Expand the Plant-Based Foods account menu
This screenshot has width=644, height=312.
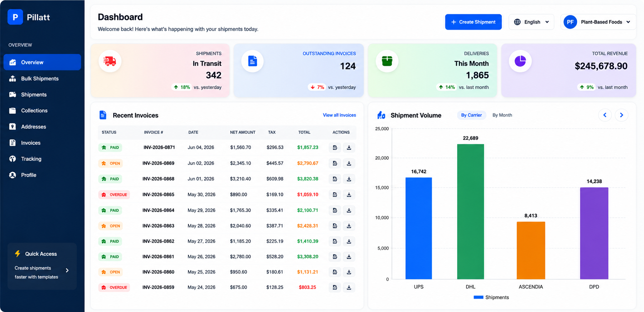(x=598, y=22)
